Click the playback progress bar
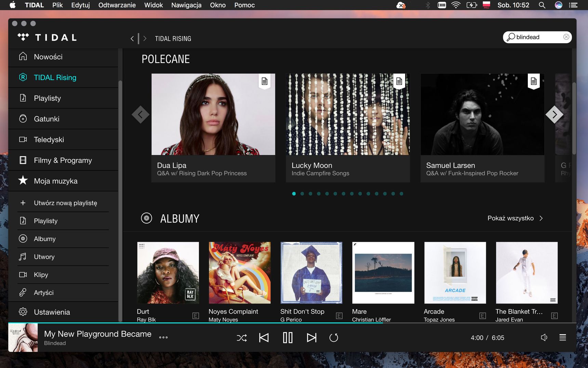 click(x=292, y=323)
